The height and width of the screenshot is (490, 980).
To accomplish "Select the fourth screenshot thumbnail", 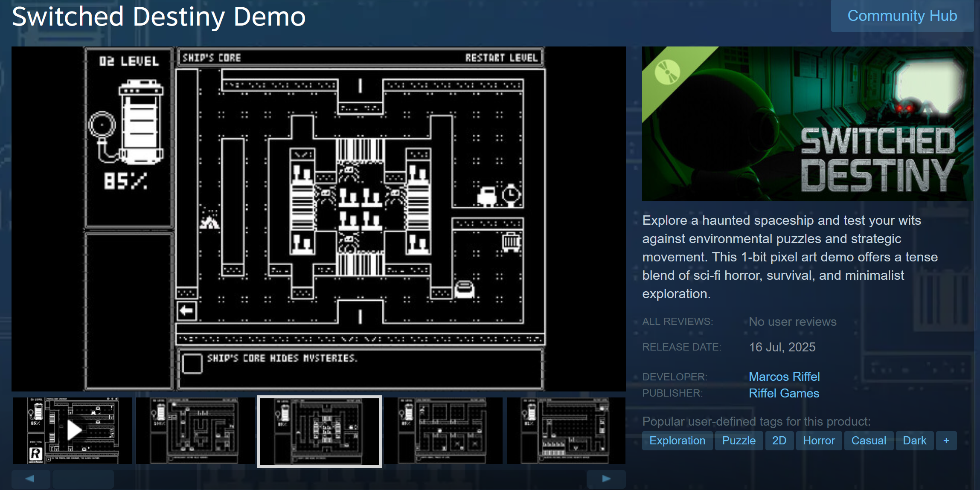I will tap(443, 431).
